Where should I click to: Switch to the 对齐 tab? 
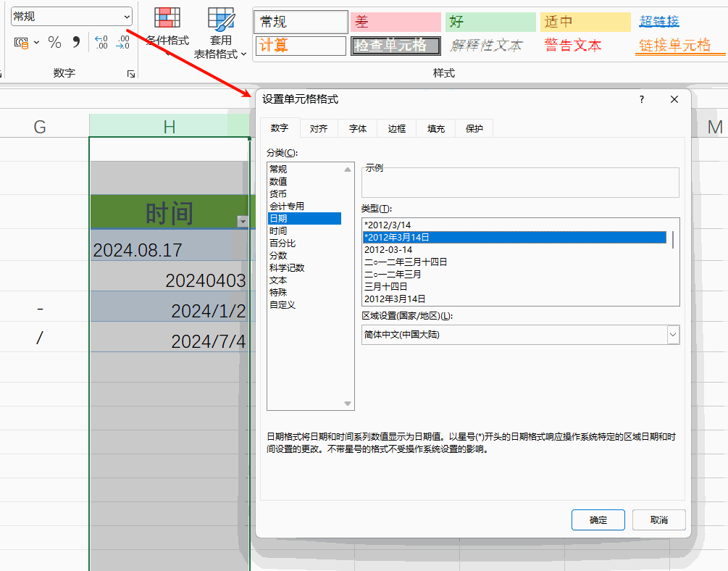point(319,129)
